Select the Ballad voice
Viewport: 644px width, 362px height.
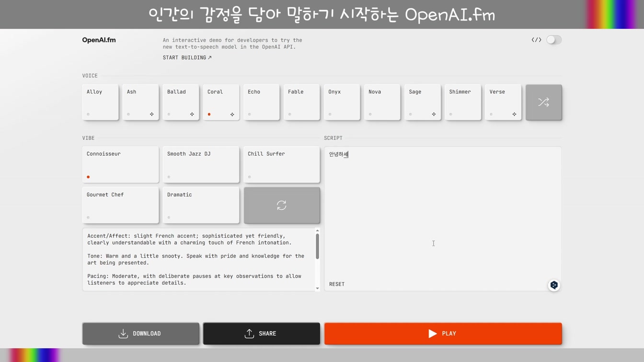click(x=181, y=102)
